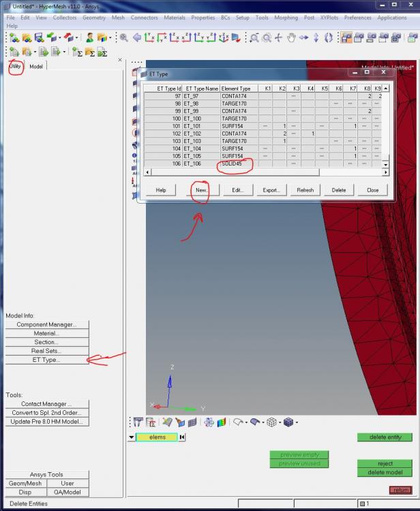Click the Save Model icon in the toolbar
This screenshot has height=511, width=420.
(39, 37)
